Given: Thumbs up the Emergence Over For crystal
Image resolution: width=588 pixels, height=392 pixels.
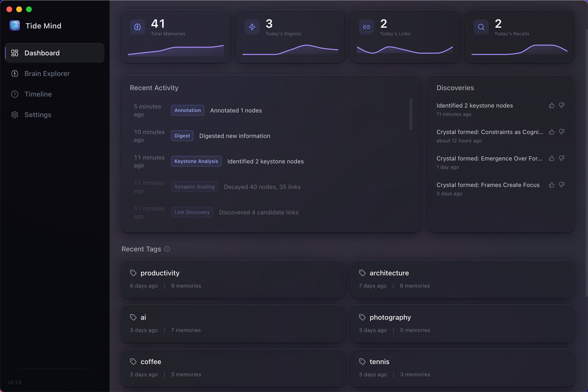Looking at the screenshot, I should tap(551, 158).
